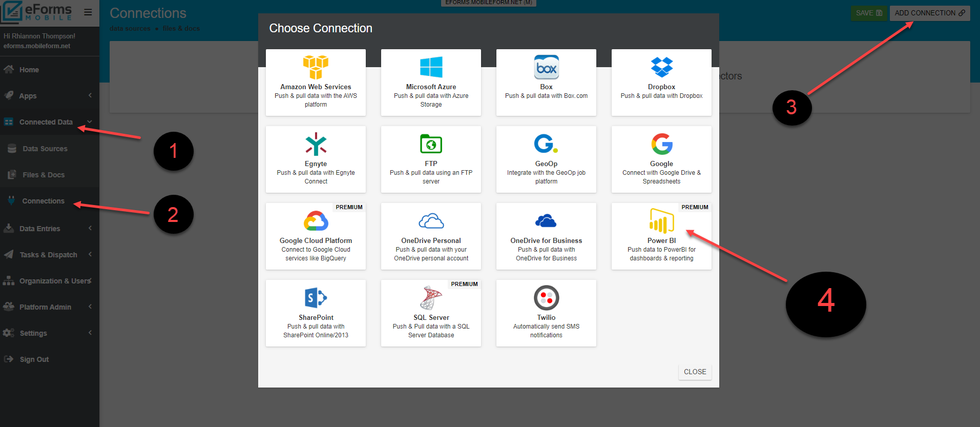The width and height of the screenshot is (980, 427).
Task: Click the Twilio connection title
Action: pyautogui.click(x=546, y=317)
